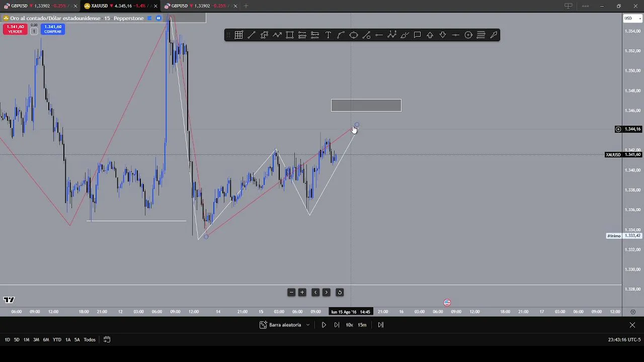Zoom out the chart with minus button

[x=291, y=292]
